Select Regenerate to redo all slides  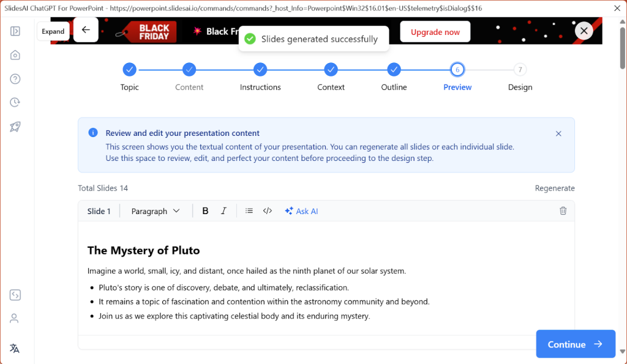(555, 188)
